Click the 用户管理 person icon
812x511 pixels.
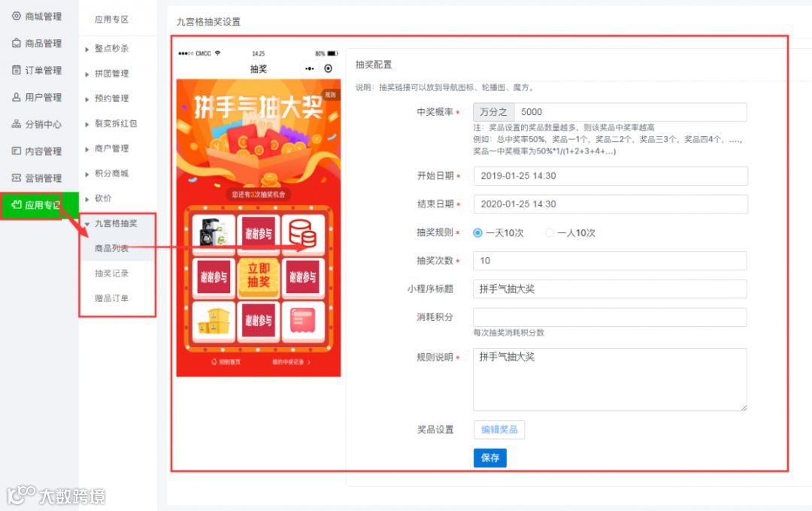click(x=17, y=97)
